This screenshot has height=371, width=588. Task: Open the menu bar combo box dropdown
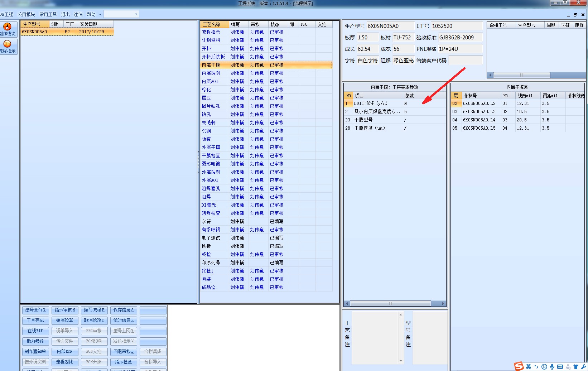point(136,14)
